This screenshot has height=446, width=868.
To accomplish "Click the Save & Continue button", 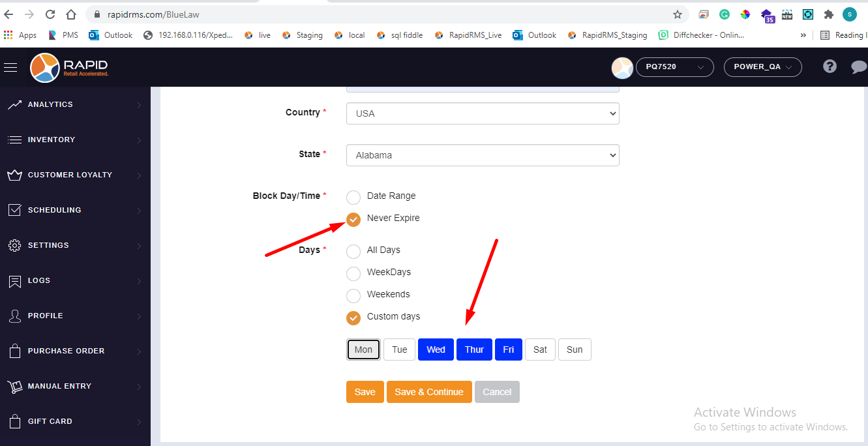I will tap(428, 392).
